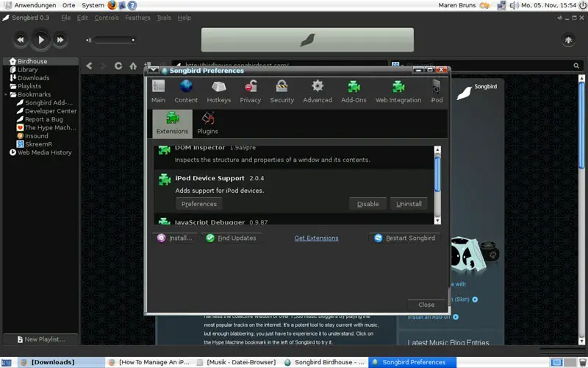Click the New Playlist... button
The height and width of the screenshot is (368, 588).
coord(40,339)
